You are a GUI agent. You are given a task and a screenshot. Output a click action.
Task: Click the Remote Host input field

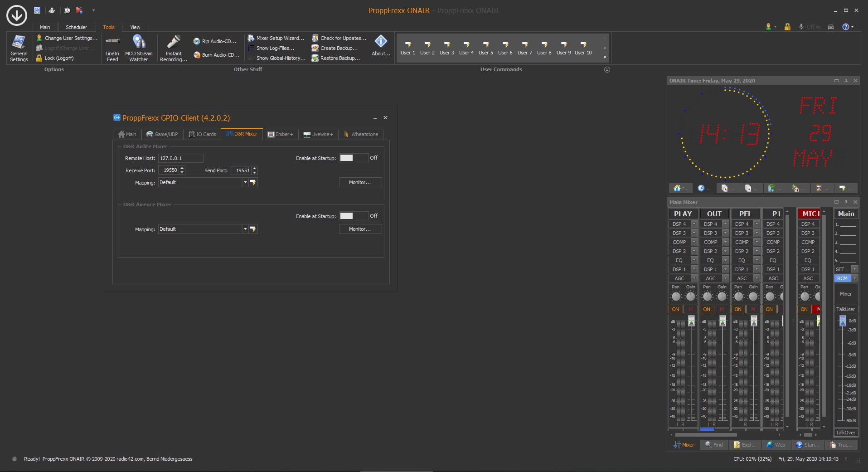[180, 158]
